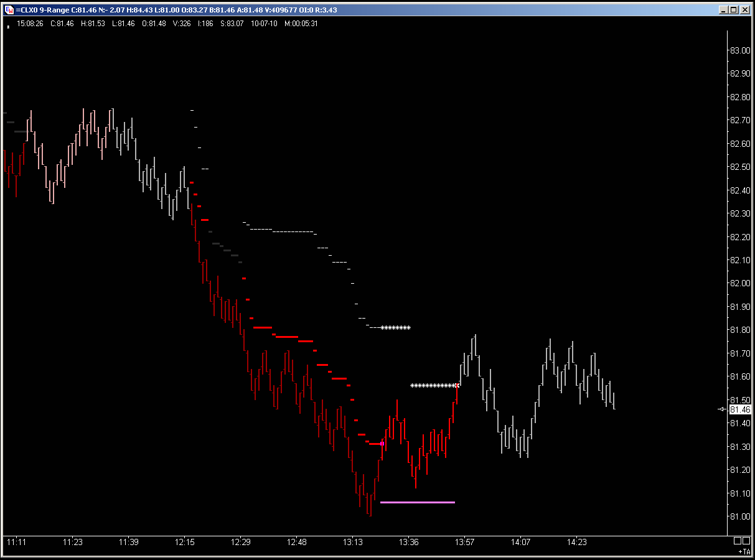Click the 81.70 price axis label
Viewport: 755px width, 560px height.
pyautogui.click(x=739, y=353)
